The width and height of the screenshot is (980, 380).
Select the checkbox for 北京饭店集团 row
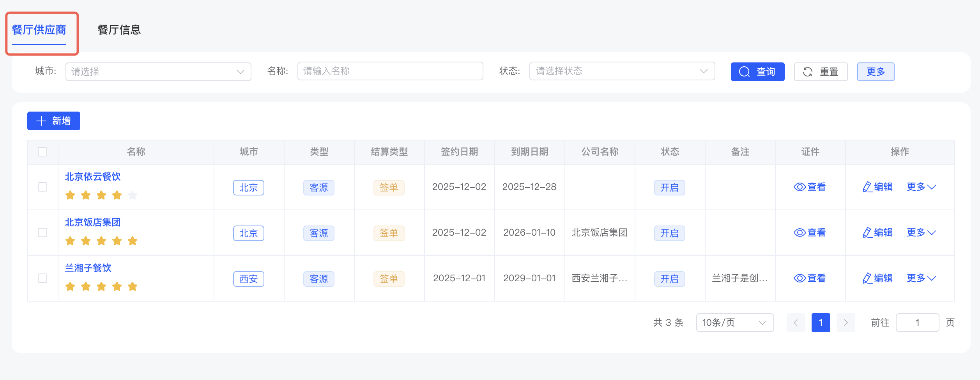tap(42, 233)
